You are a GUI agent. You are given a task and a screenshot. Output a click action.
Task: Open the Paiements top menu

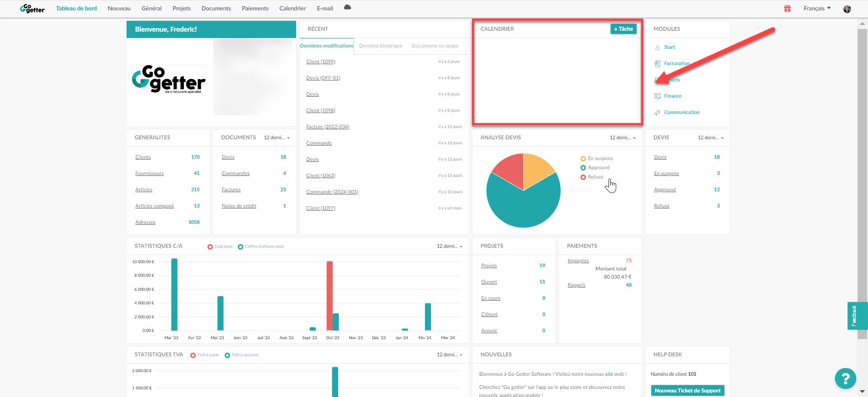click(x=255, y=9)
